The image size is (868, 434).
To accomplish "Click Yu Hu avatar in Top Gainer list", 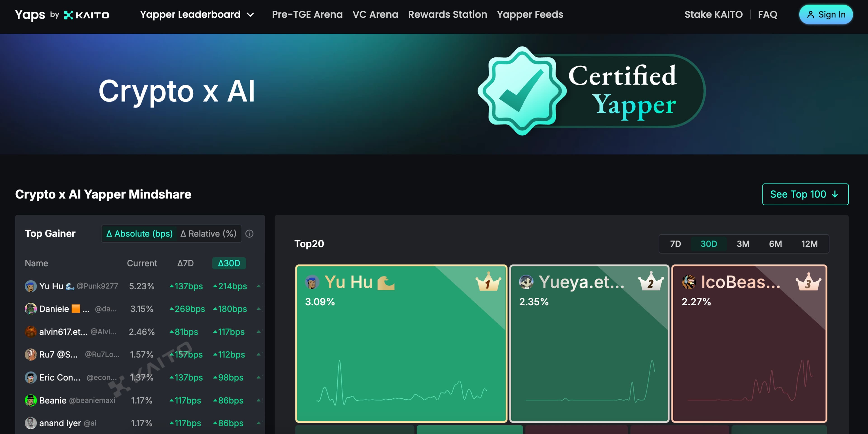I will (31, 286).
